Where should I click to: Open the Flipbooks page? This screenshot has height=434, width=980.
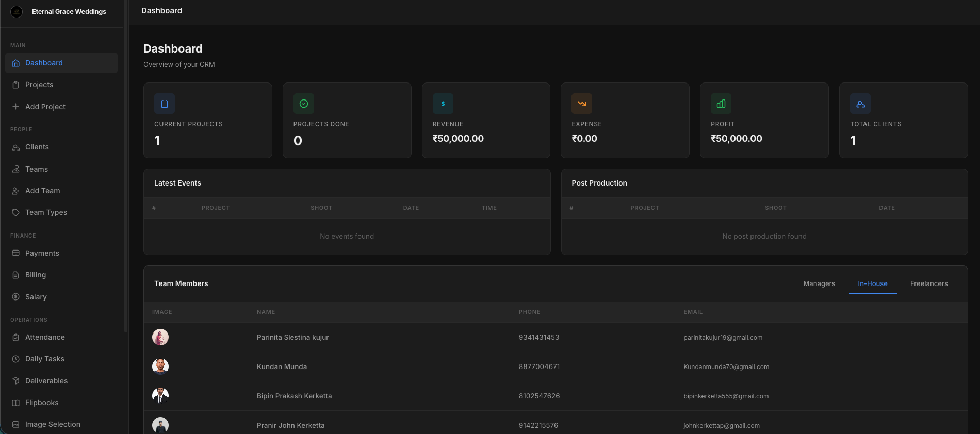[61, 403]
